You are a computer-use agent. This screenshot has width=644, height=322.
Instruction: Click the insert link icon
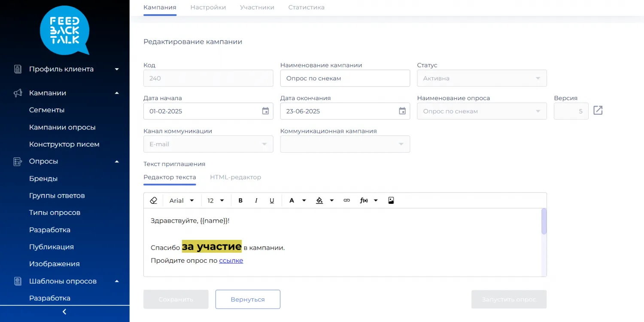tap(347, 200)
